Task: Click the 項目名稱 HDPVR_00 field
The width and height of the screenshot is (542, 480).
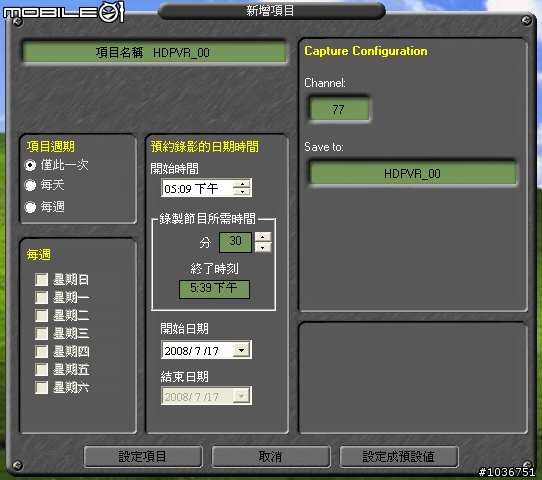Action: point(154,52)
